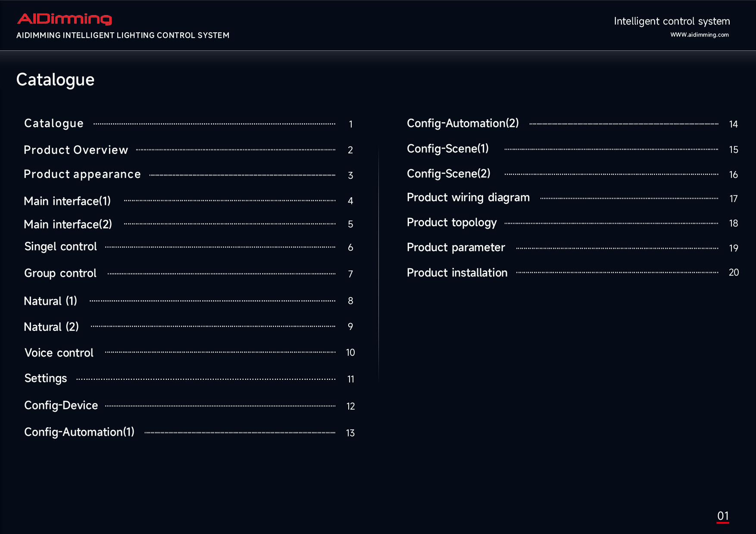Select the 'Product parameter' entry
The height and width of the screenshot is (534, 756).
(x=456, y=248)
